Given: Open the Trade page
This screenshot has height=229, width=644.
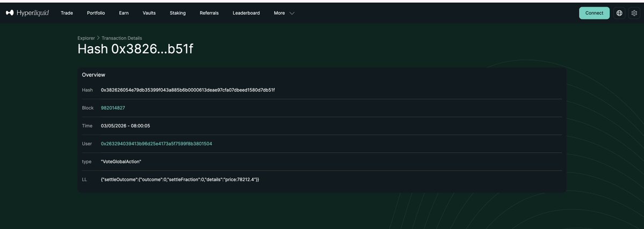Looking at the screenshot, I should 67,13.
